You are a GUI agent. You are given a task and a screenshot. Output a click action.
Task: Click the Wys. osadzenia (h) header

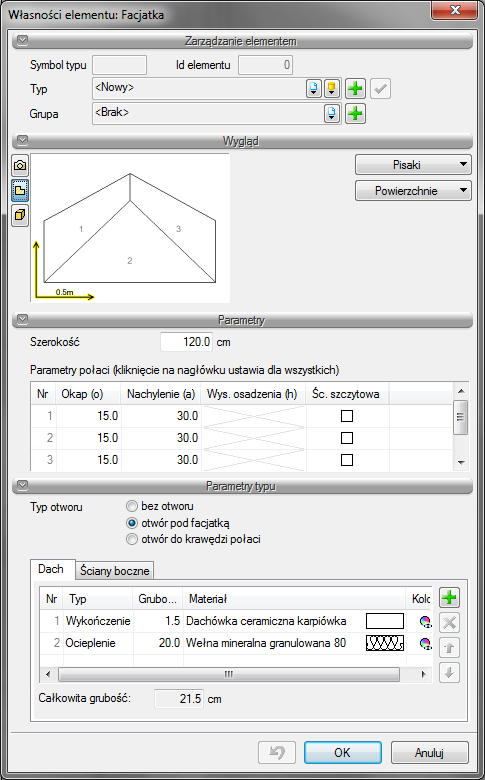pyautogui.click(x=253, y=394)
